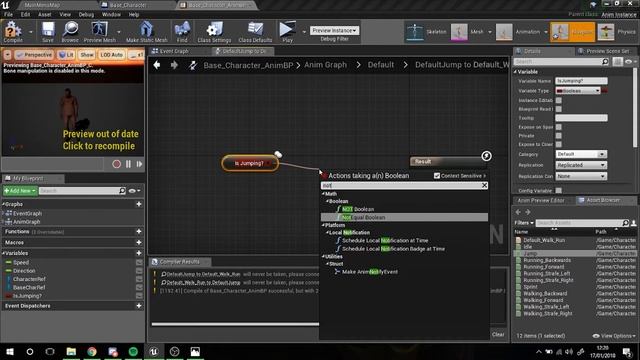Image resolution: width=640 pixels, height=360 pixels.
Task: Toggle visibility eye for Speed variable
Action: point(139,262)
